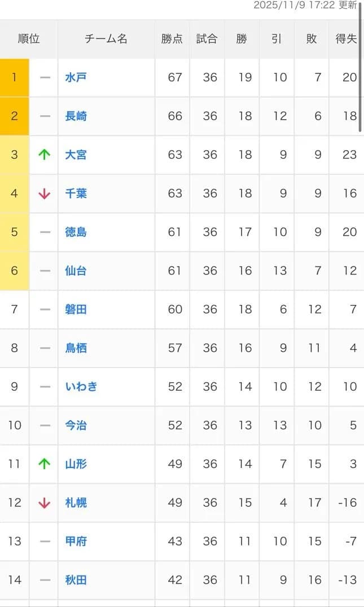
Task: Select the 仙台 team link
Action: click(76, 271)
